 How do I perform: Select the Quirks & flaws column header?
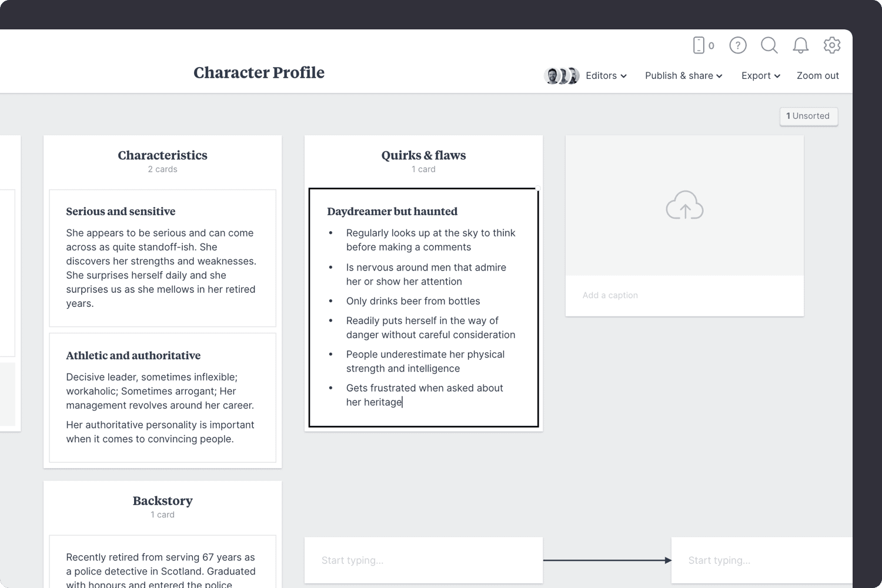click(423, 155)
